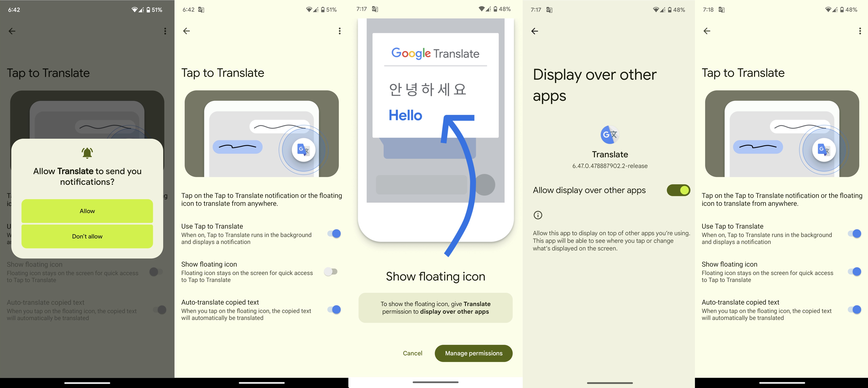This screenshot has width=868, height=388.
Task: Click Allow button for notifications
Action: coord(87,211)
